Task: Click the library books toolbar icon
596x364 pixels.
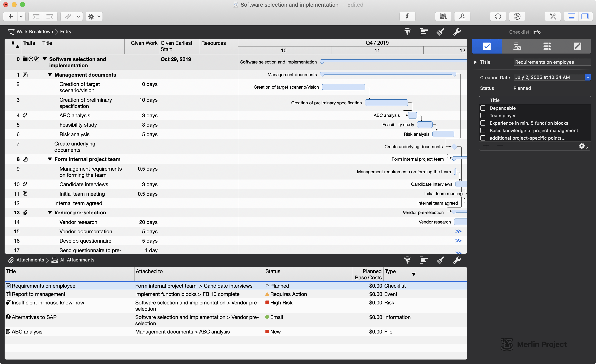Action: [x=443, y=16]
